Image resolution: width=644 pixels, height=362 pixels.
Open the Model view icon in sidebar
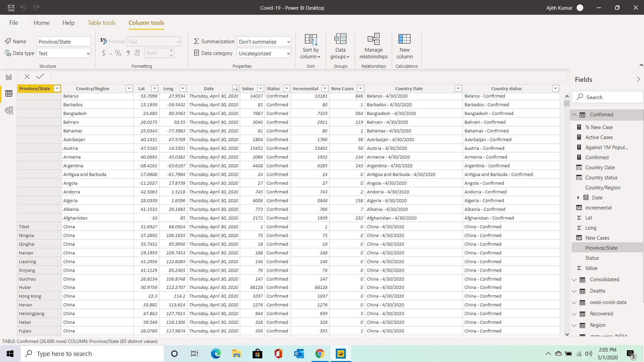9,110
